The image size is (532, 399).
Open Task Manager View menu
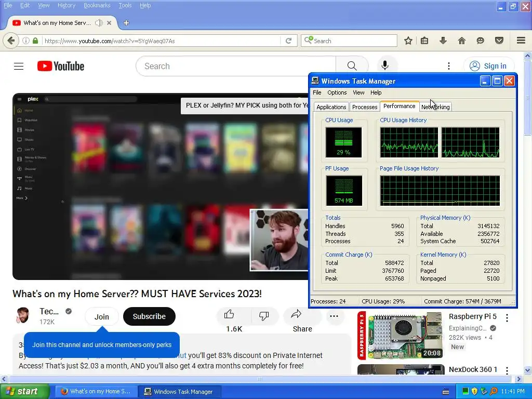pos(358,92)
